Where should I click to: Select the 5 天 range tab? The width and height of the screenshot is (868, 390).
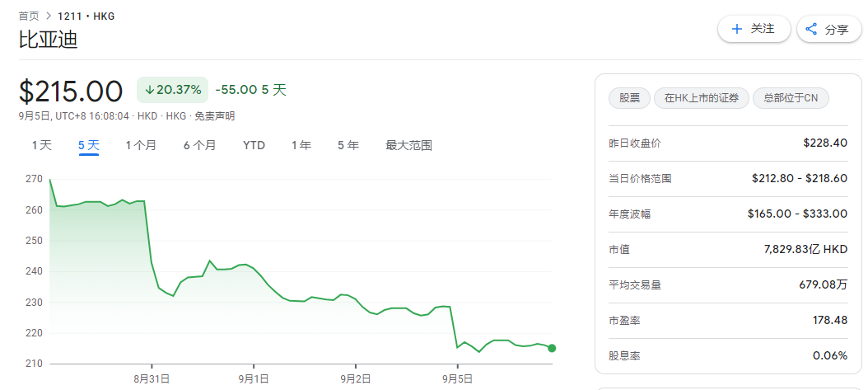89,146
